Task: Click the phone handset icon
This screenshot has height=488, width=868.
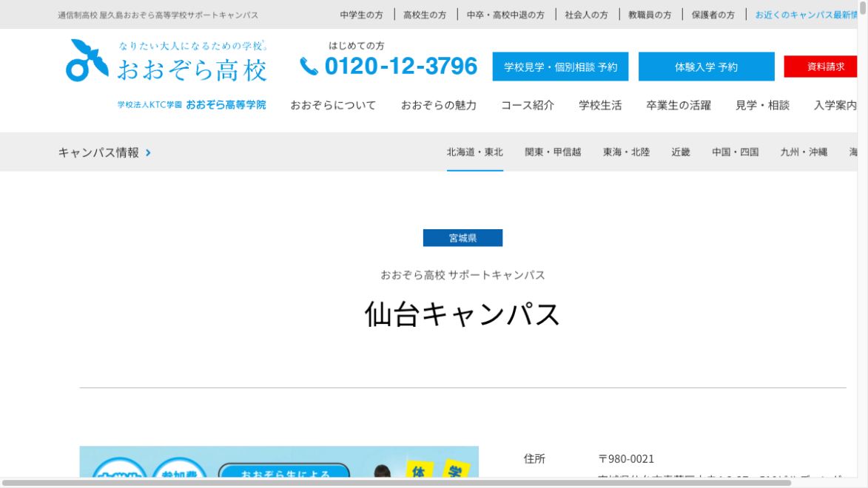Action: (x=309, y=67)
